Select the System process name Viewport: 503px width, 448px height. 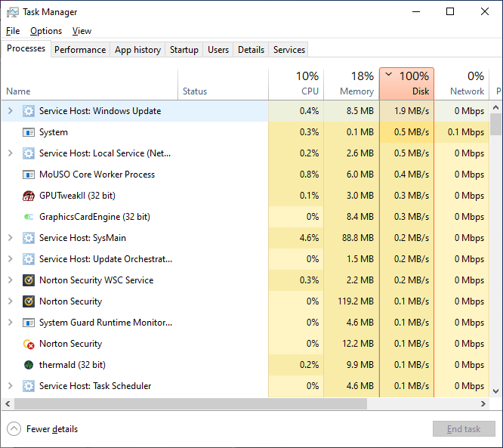pyautogui.click(x=54, y=132)
